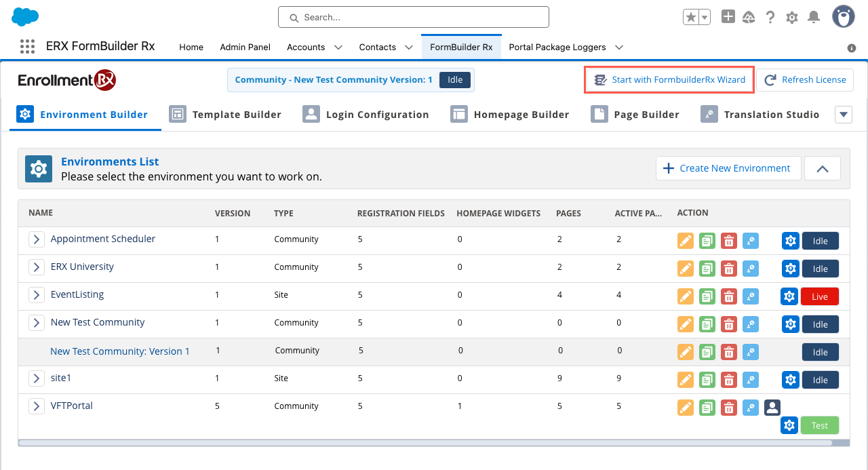
Task: Collapse the Environments List panel
Action: (822, 168)
